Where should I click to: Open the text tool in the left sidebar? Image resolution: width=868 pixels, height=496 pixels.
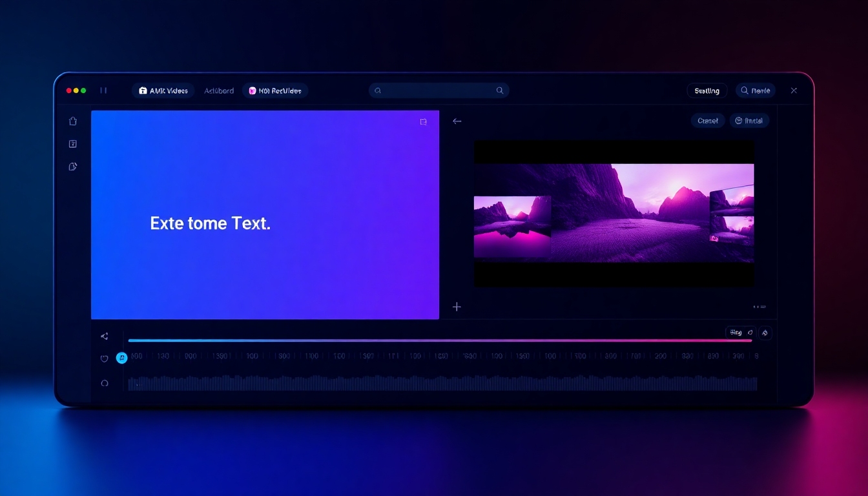tap(73, 144)
